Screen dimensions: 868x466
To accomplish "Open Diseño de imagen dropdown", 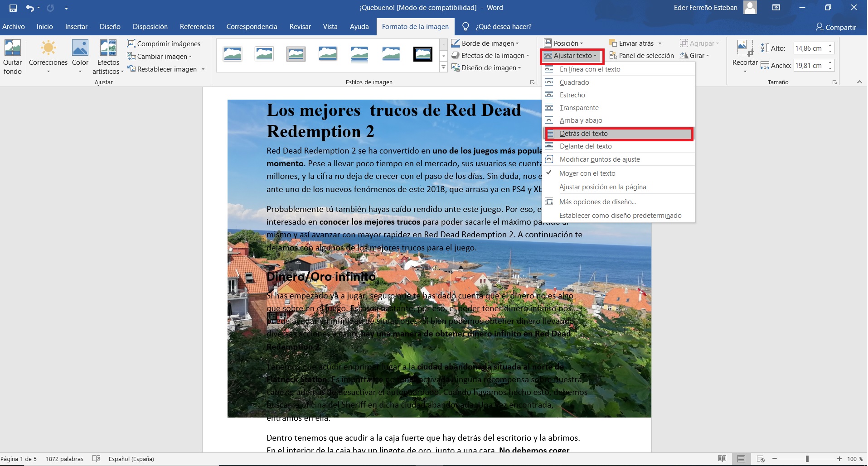I will (x=486, y=68).
